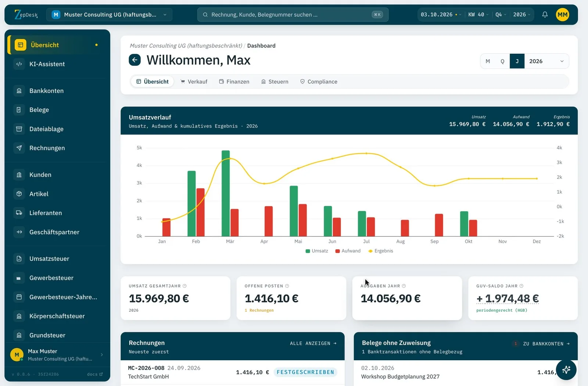Click the Lieferanten truck icon
588x386 pixels.
(x=19, y=213)
